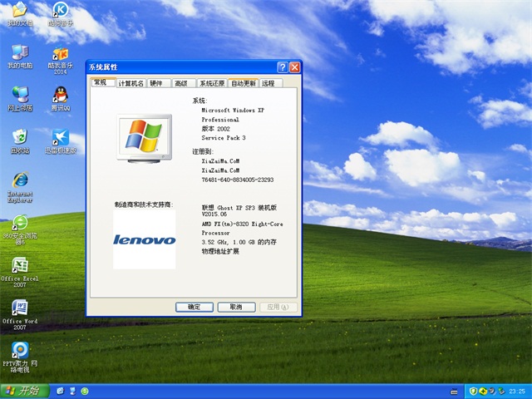Launch Internet Explorer desktop icon
532x399 pixels.
[x=19, y=180]
